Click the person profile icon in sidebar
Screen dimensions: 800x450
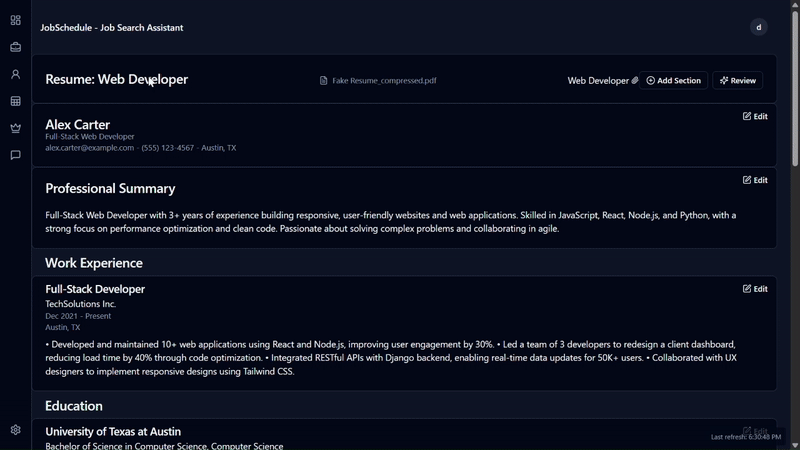[15, 74]
